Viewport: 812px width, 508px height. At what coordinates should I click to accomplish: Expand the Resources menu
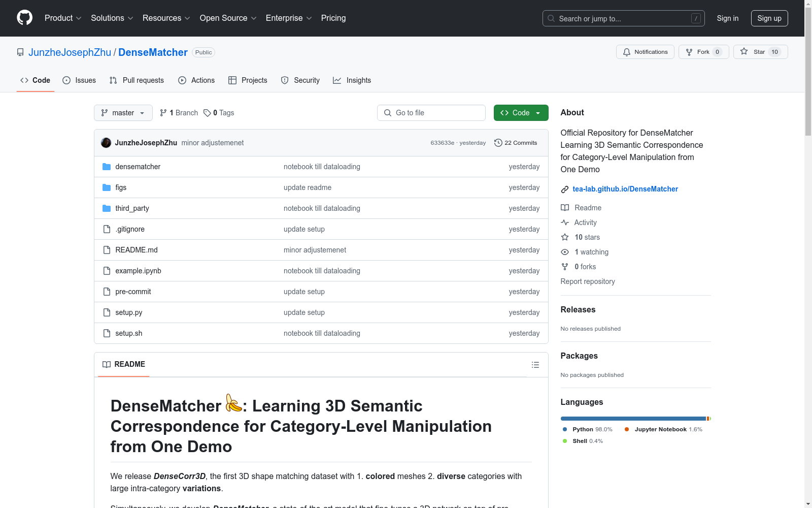(x=166, y=18)
